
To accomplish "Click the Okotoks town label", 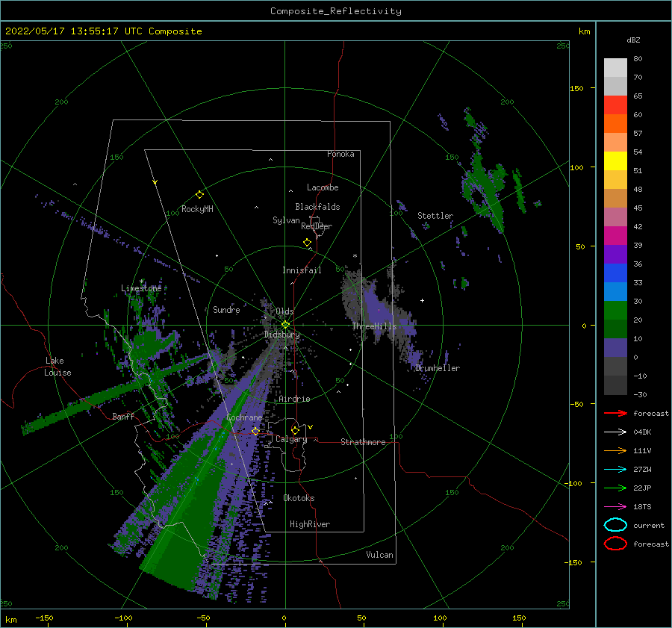I will (299, 498).
